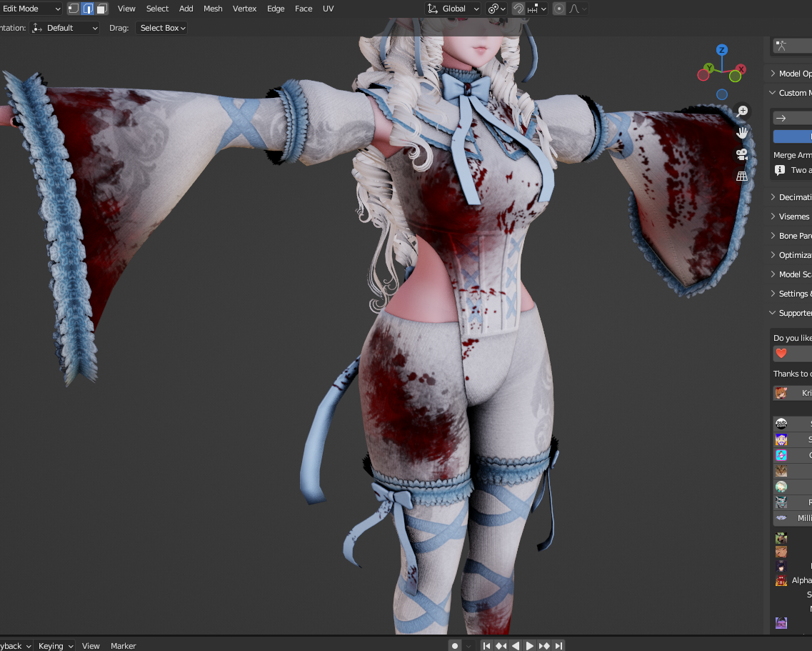Open the Mesh menu
Image resolution: width=812 pixels, height=651 pixels.
(213, 9)
